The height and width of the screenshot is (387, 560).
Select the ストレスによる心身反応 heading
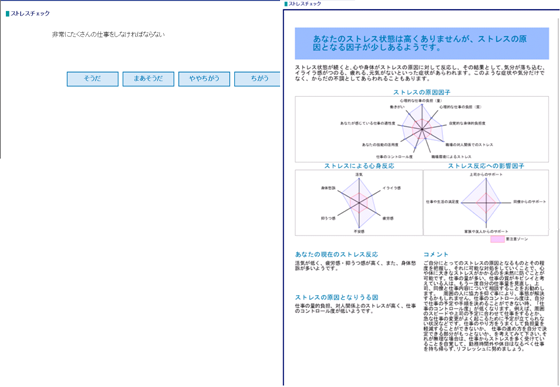(359, 166)
